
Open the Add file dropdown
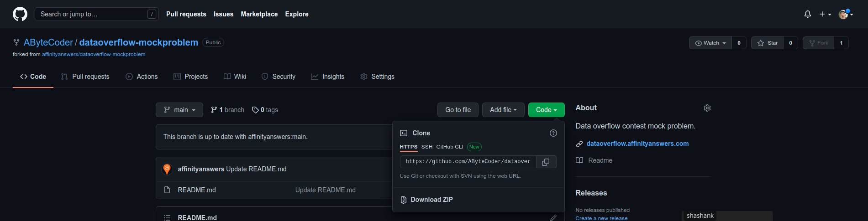tap(503, 110)
